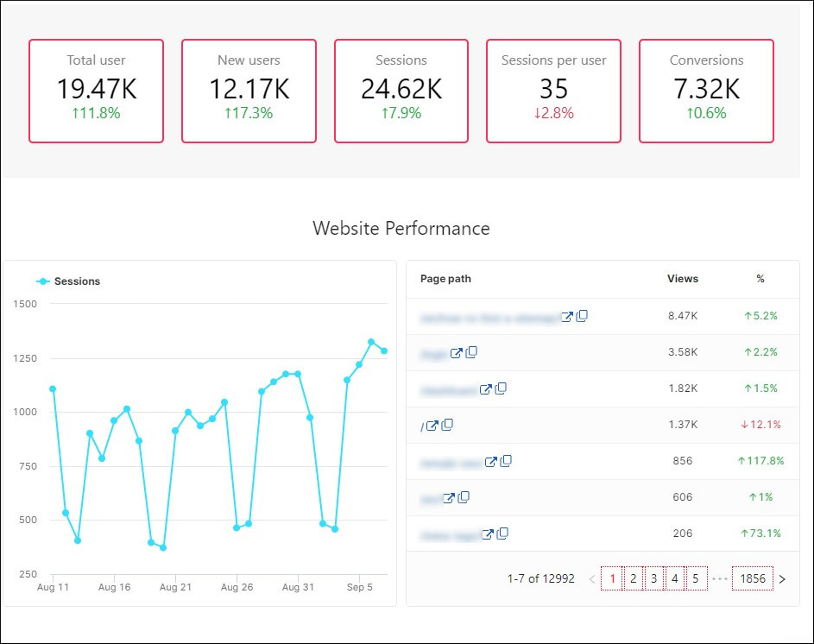This screenshot has width=814, height=644.
Task: Open external link for the 856-views row
Action: (492, 460)
